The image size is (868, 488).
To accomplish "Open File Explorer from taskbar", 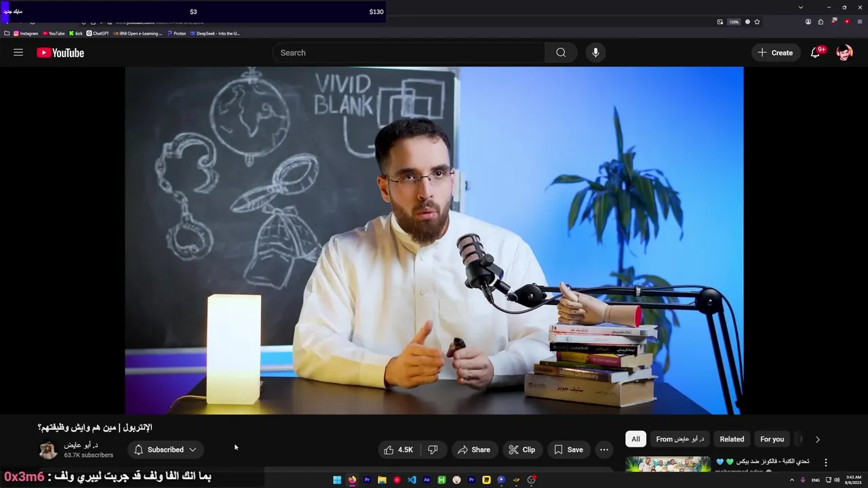I will point(382,480).
